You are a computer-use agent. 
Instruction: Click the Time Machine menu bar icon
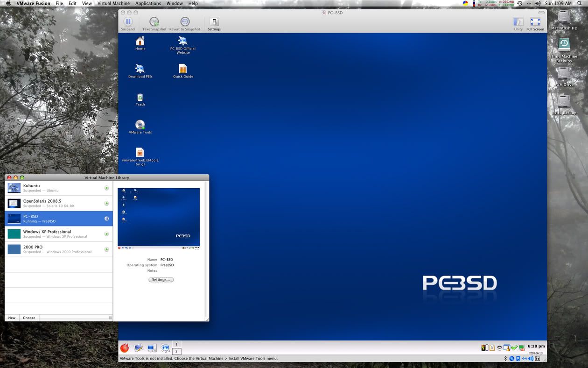coord(520,3)
